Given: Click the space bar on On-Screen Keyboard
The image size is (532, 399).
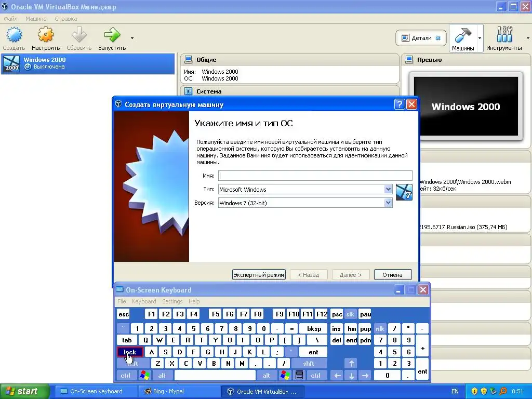Looking at the screenshot, I should pyautogui.click(x=215, y=375).
